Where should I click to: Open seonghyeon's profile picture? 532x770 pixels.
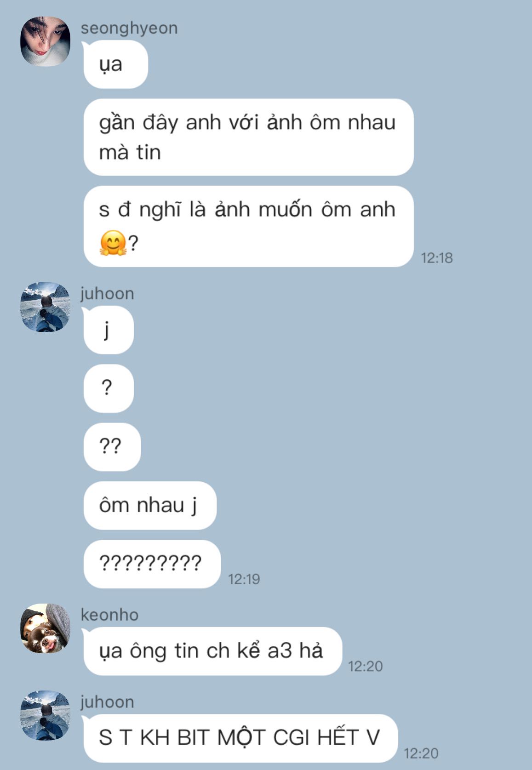(x=45, y=42)
